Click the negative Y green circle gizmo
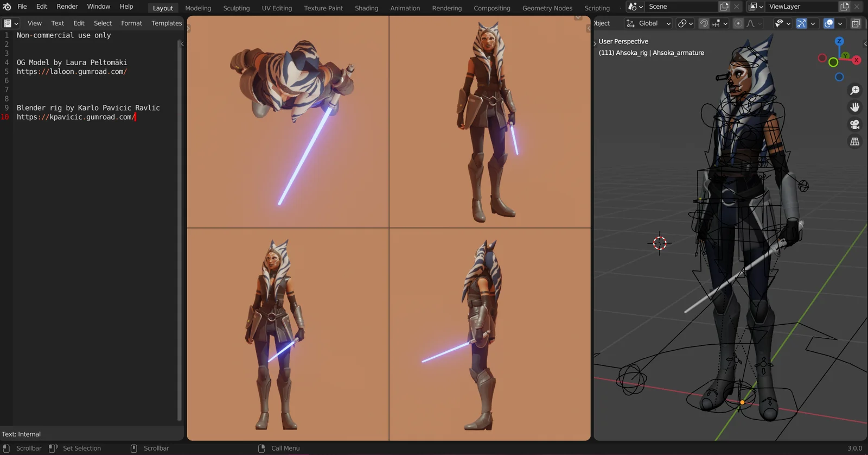The image size is (868, 455). coord(833,63)
